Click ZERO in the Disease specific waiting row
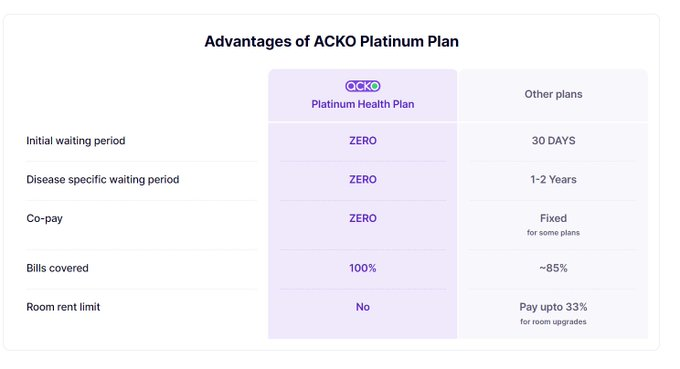 (363, 180)
